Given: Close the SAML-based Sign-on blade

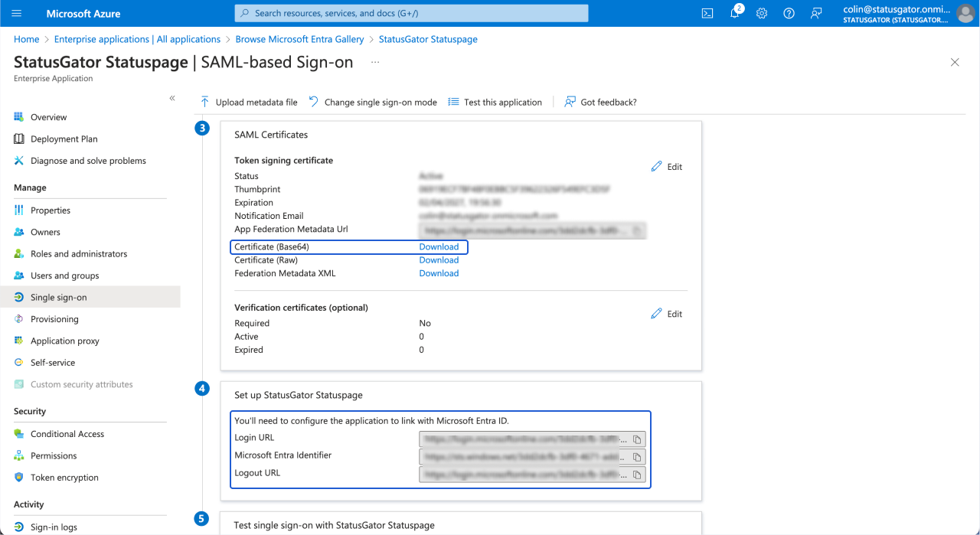Looking at the screenshot, I should (x=955, y=63).
